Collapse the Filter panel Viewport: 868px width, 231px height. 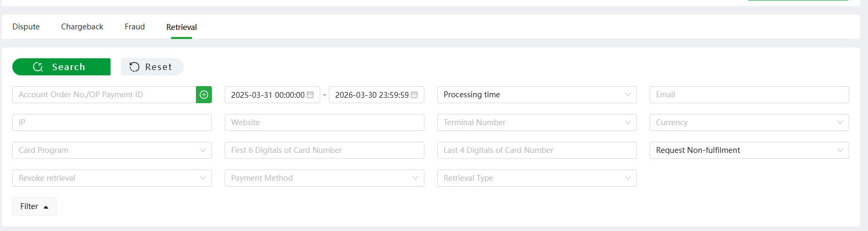coord(34,206)
